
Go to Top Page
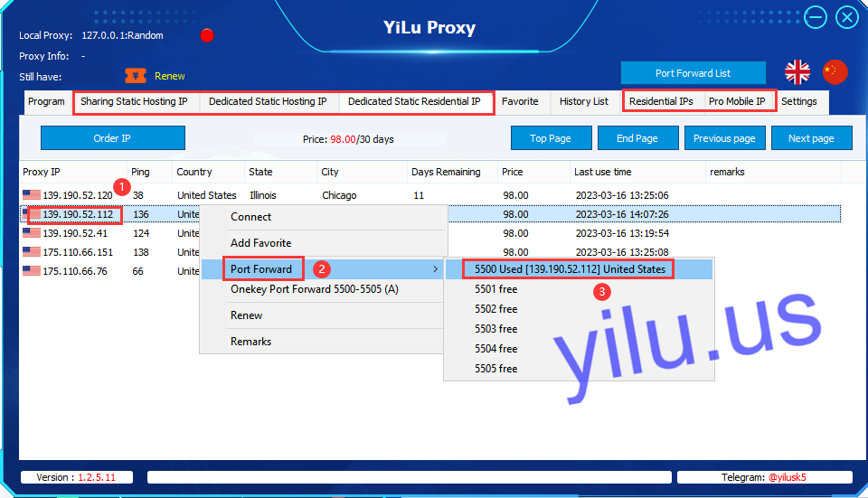point(551,137)
